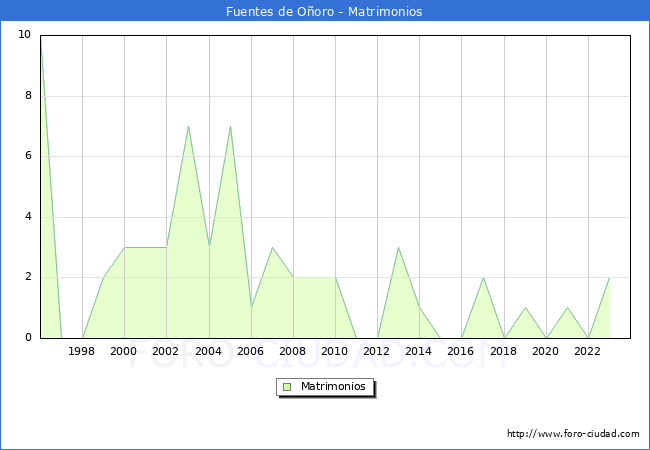Click the 2017 peak at value 2

click(483, 278)
